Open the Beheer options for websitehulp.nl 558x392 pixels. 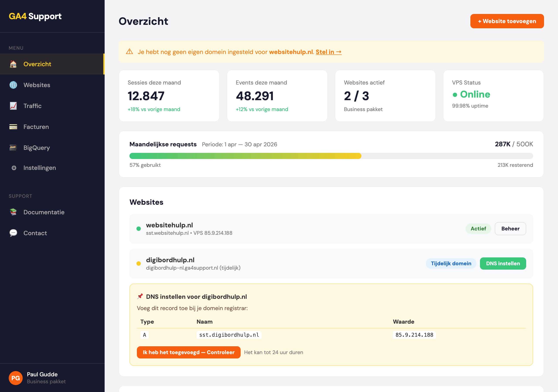510,228
